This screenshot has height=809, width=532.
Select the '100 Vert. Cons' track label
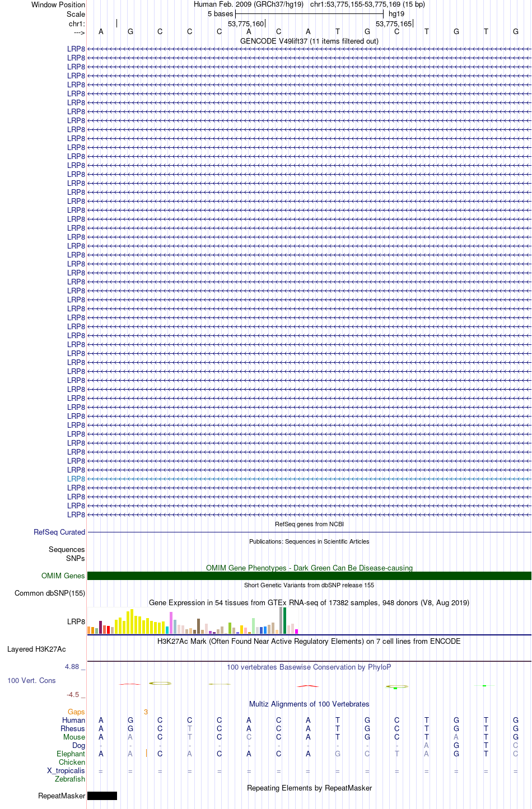tap(31, 681)
